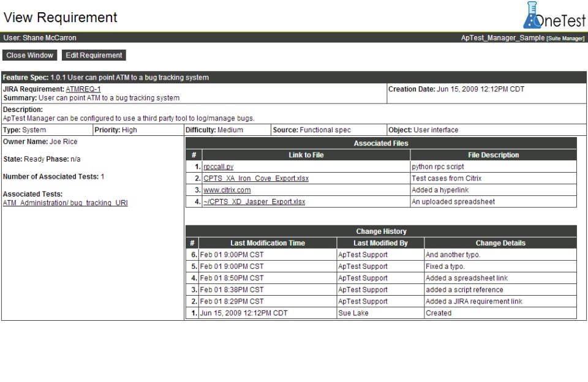Screen dimensions: 588x382
Task: Click the 'Owner Name: Joe Rice' text
Action: (x=40, y=141)
